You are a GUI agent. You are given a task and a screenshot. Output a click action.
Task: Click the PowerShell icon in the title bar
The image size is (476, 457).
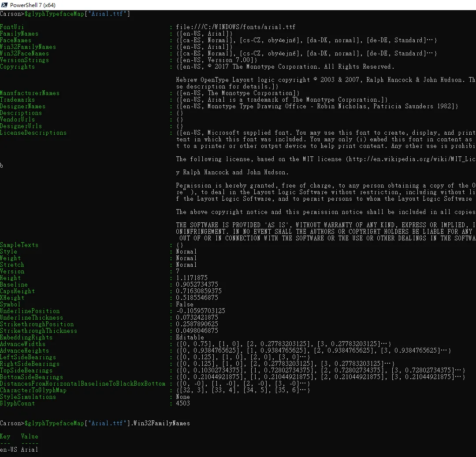click(4, 5)
